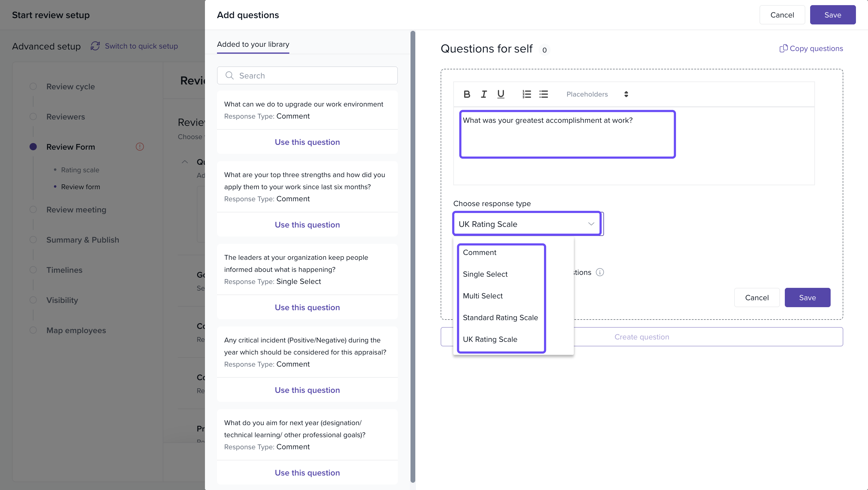The image size is (868, 490).
Task: Click the Copy questions icon
Action: click(x=783, y=49)
